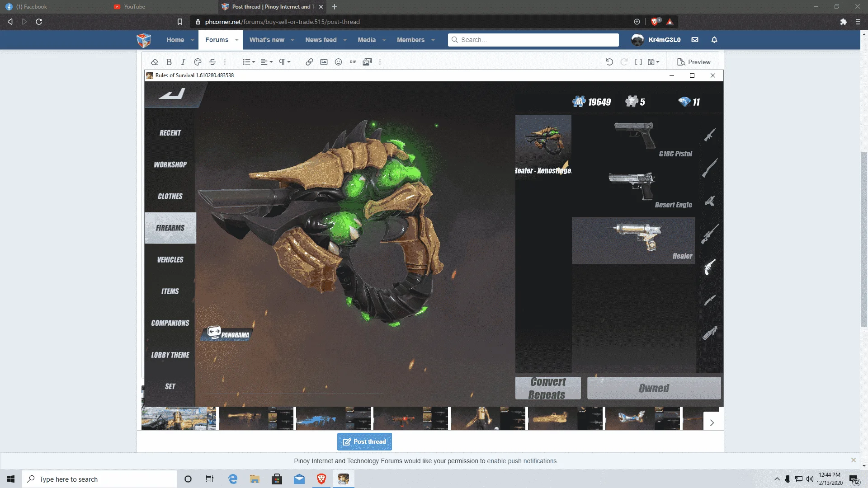Open the alerts bell icon
The image size is (868, 488).
point(714,40)
